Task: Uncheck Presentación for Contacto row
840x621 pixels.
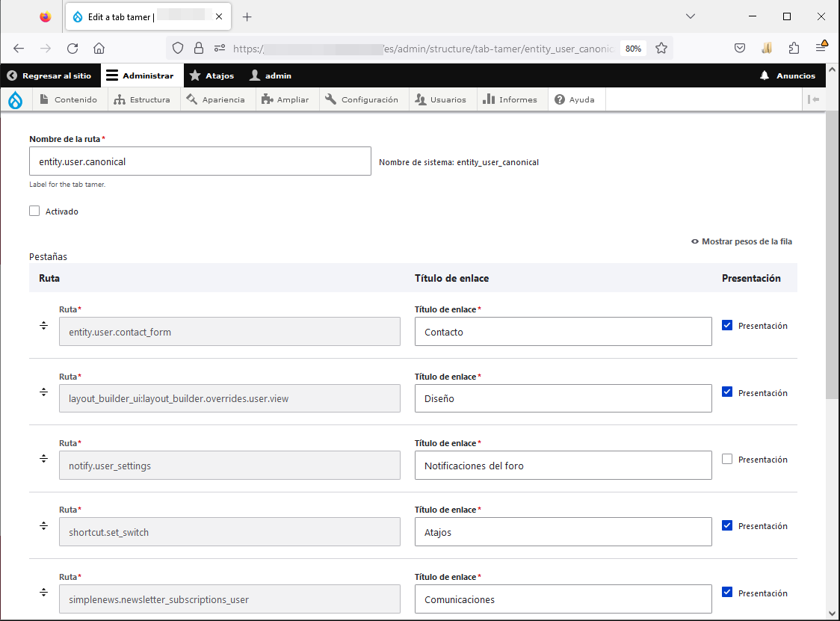Action: pyautogui.click(x=727, y=325)
